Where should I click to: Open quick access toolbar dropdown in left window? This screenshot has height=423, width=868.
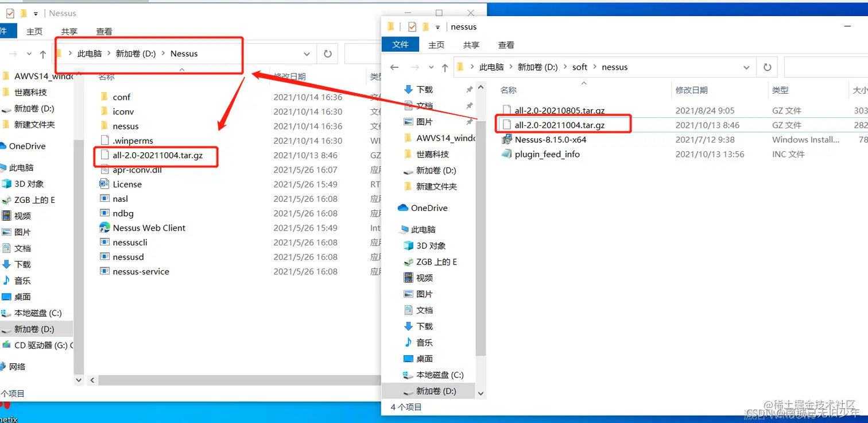click(x=36, y=13)
